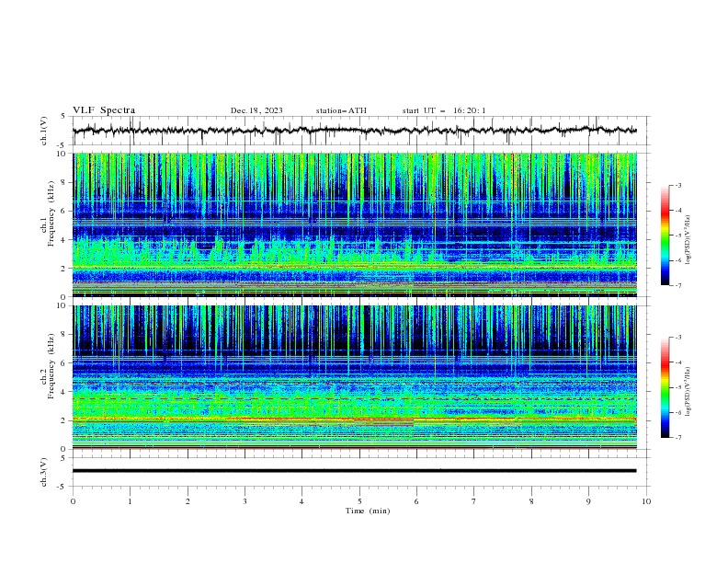Click the time axis tick label "4"
Viewport: 728px width, 563px height.
(301, 501)
